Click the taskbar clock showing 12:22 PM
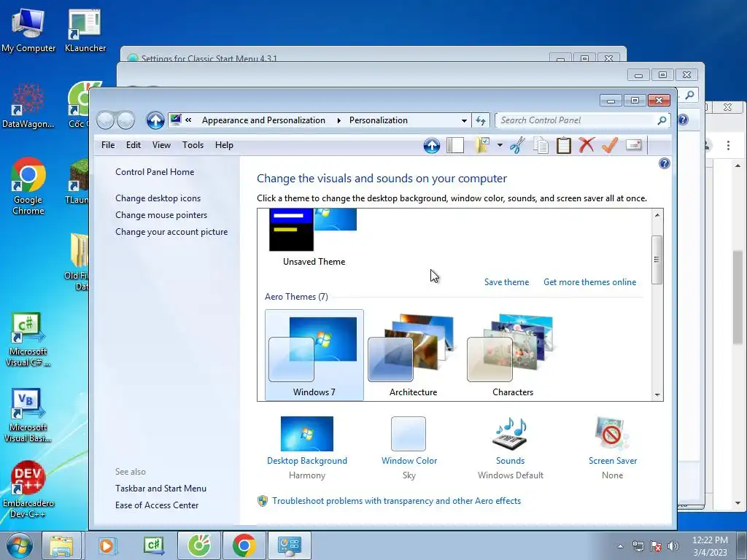The width and height of the screenshot is (747, 560). pyautogui.click(x=710, y=546)
